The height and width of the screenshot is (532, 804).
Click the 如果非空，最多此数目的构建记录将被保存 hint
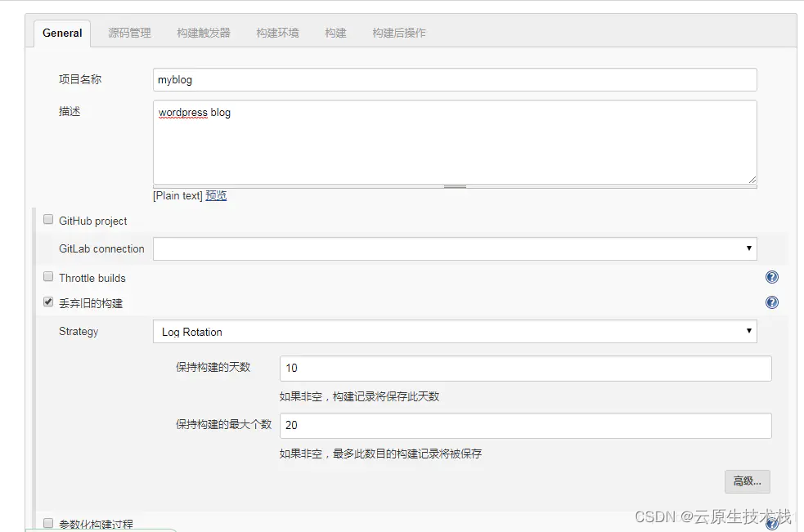click(x=380, y=454)
